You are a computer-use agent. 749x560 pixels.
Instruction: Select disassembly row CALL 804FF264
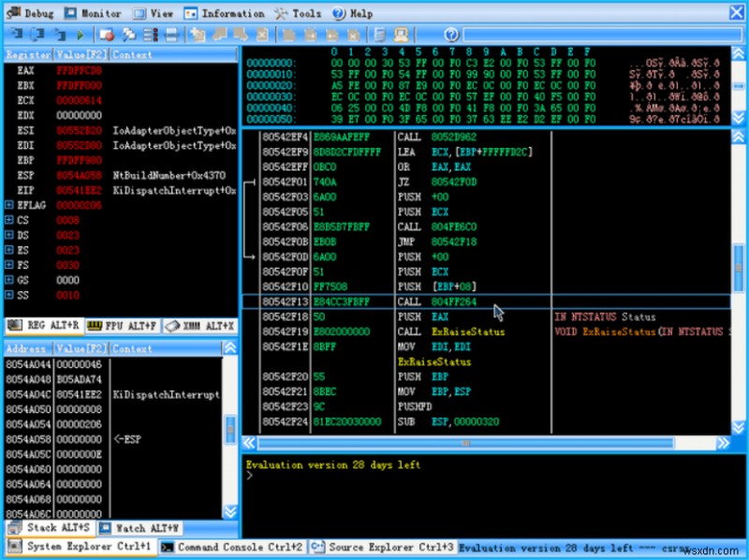tap(486, 302)
